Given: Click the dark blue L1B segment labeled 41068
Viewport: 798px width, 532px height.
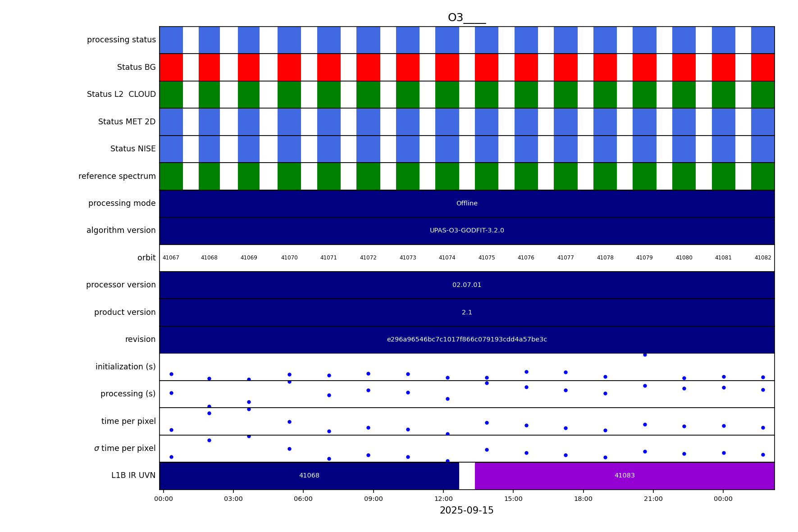Looking at the screenshot, I should pos(309,476).
